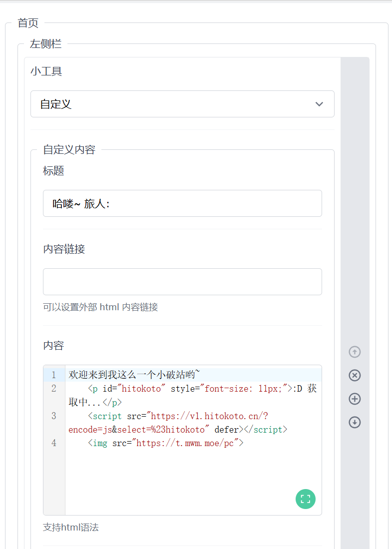Click the 自定义内容 fieldset legend
Image resolution: width=392 pixels, height=549 pixels.
[69, 149]
